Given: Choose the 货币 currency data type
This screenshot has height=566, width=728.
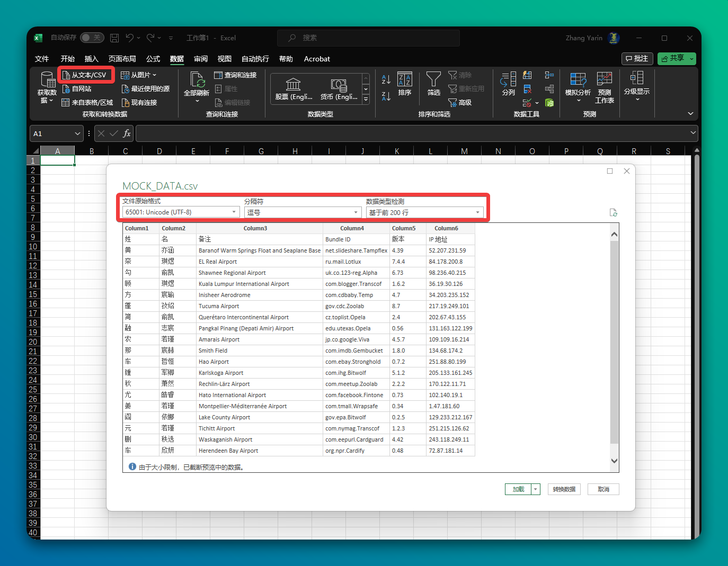Looking at the screenshot, I should 339,88.
